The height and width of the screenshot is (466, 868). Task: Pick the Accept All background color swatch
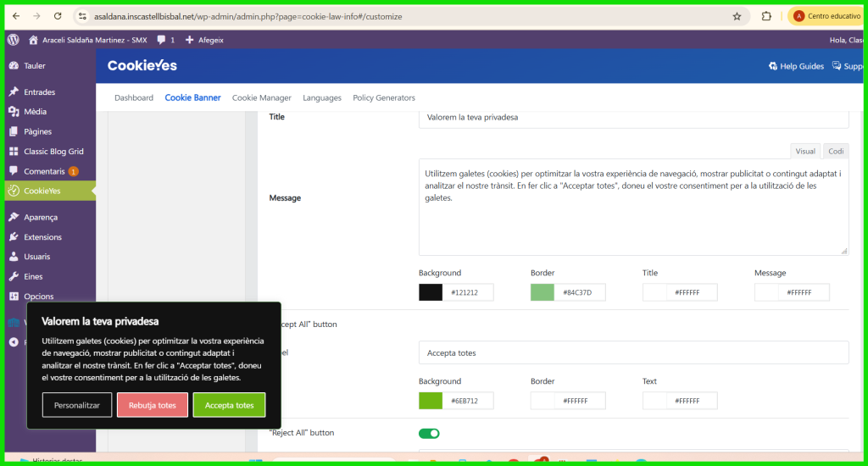(431, 401)
